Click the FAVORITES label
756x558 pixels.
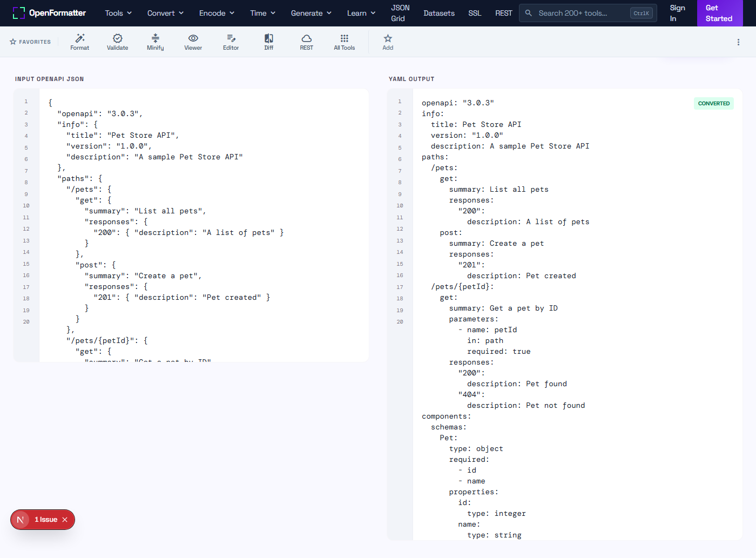coord(30,42)
